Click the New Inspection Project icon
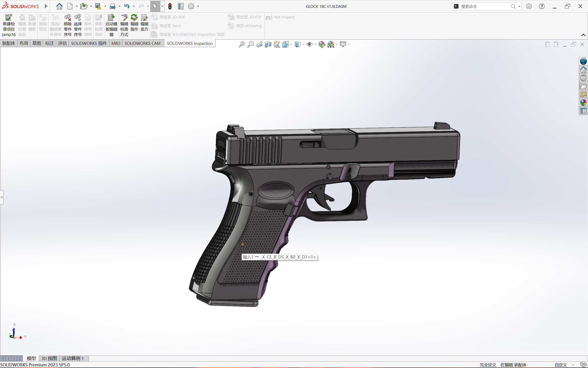Screen dimensions: 588x368 [x=9, y=25]
